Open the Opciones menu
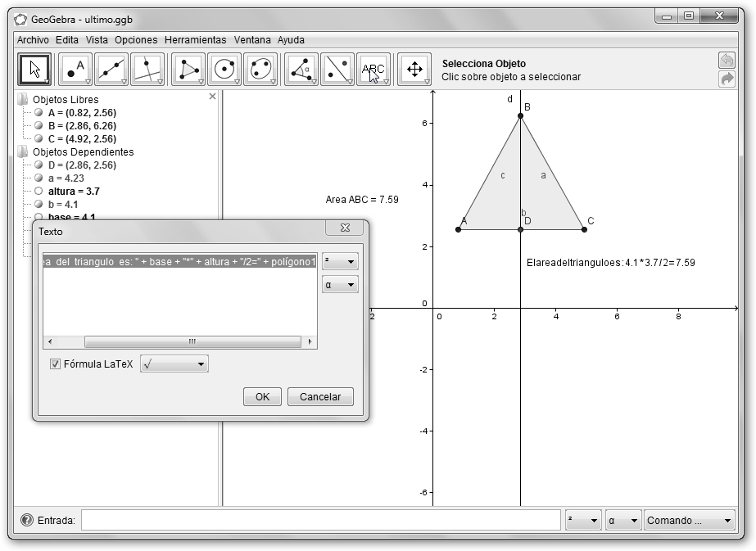756x551 pixels. click(136, 39)
